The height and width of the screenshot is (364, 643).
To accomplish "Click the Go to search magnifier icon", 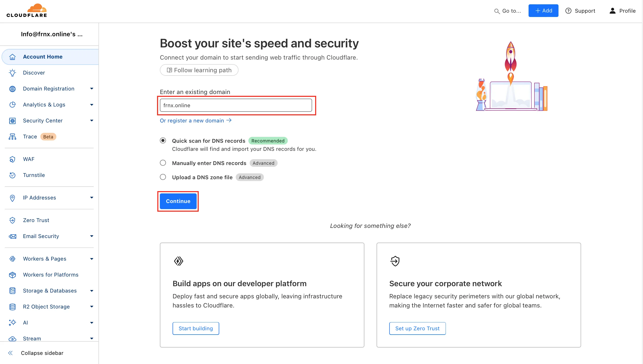I will pos(497,11).
